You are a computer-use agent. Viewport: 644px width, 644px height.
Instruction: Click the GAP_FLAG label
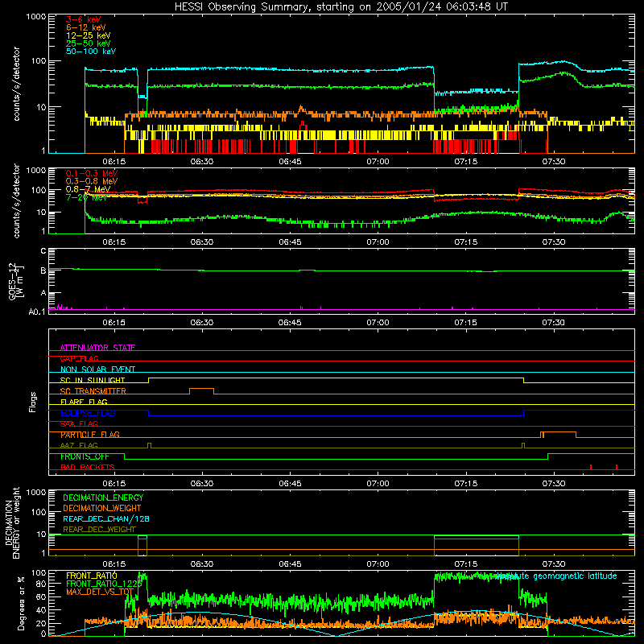click(x=80, y=358)
